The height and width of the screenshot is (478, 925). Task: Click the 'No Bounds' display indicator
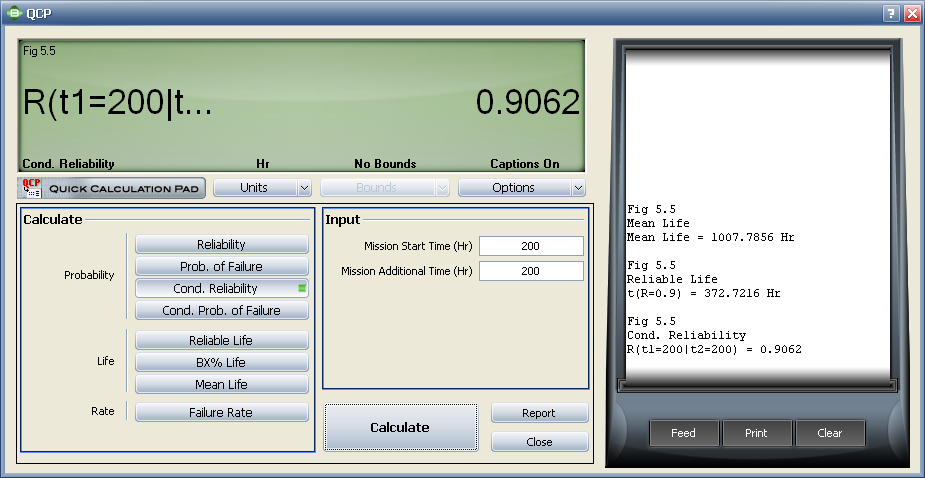[x=385, y=164]
